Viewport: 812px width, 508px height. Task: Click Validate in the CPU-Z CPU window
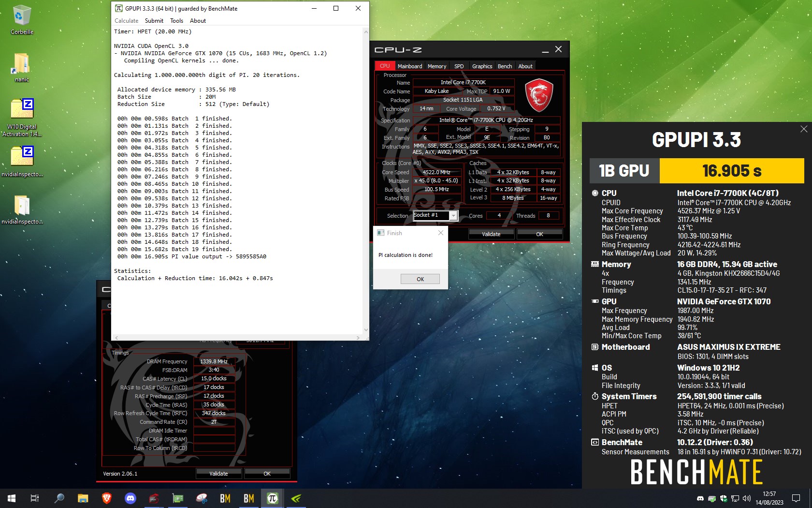pyautogui.click(x=491, y=234)
